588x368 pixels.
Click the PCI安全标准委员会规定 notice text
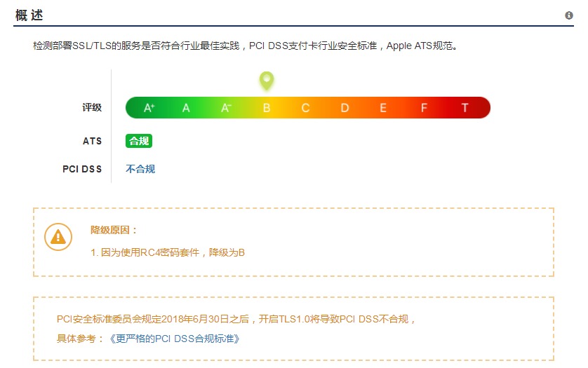[x=236, y=319]
